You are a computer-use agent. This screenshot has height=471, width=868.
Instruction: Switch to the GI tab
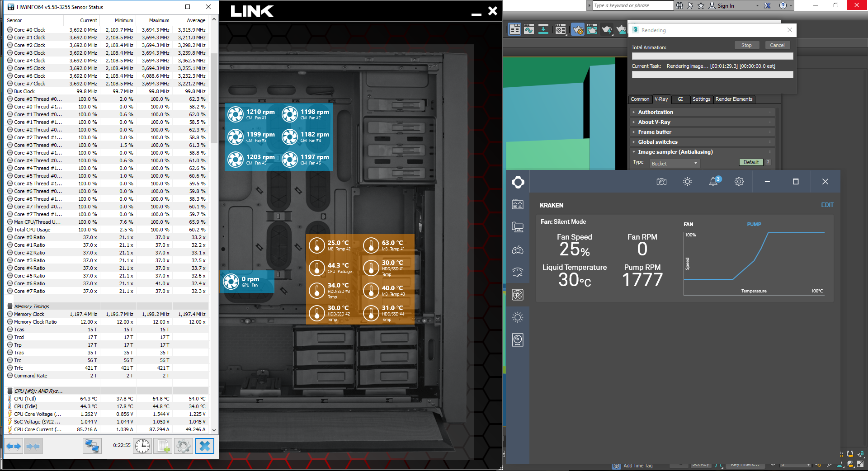(680, 99)
